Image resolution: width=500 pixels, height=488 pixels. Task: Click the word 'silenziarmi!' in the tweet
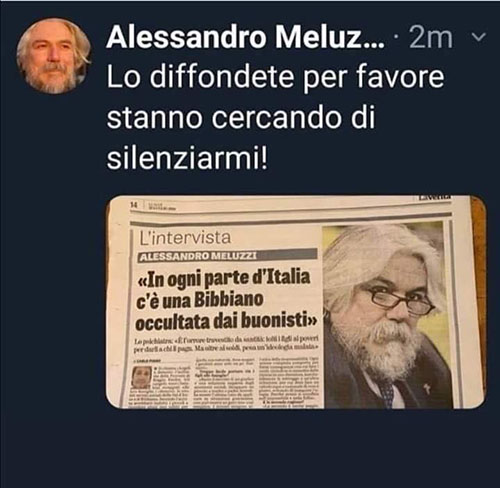click(x=187, y=157)
